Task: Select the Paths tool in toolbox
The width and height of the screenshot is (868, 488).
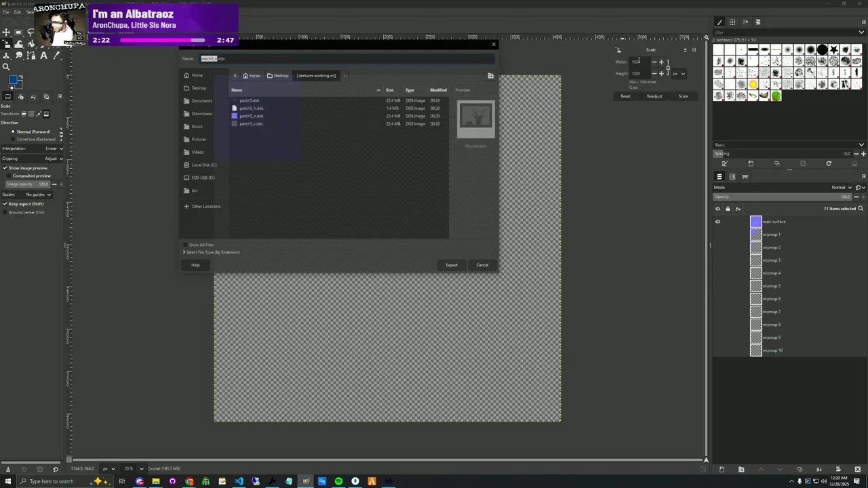Action: pyautogui.click(x=31, y=56)
